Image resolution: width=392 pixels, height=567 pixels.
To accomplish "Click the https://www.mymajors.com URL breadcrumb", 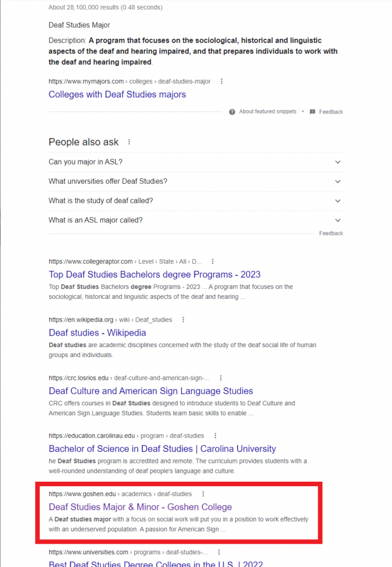I will [130, 81].
